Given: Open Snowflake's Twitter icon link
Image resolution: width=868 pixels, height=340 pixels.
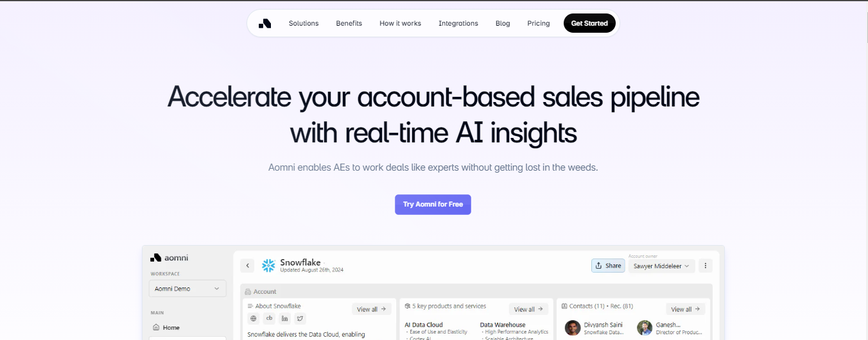Looking at the screenshot, I should click(299, 318).
